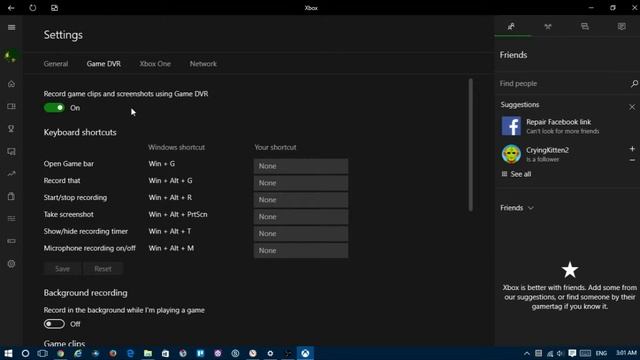Open My games in the sidebar
This screenshot has height=360, width=640.
[11, 107]
